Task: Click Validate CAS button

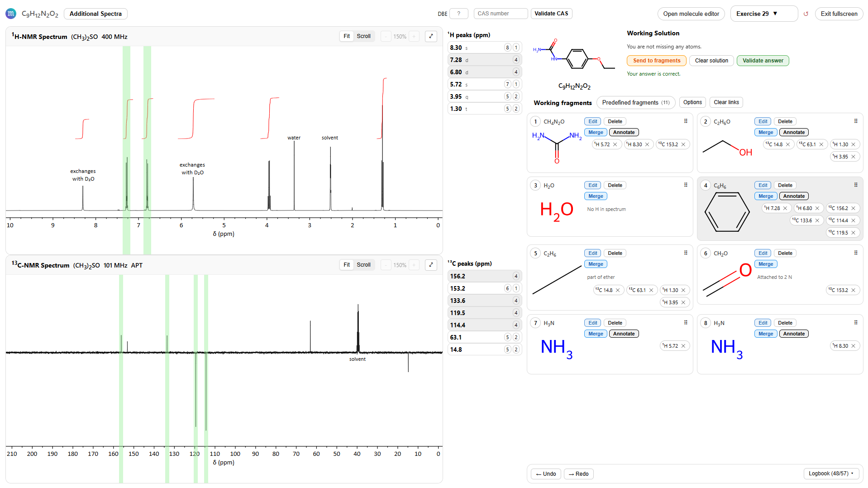Action: (x=551, y=14)
